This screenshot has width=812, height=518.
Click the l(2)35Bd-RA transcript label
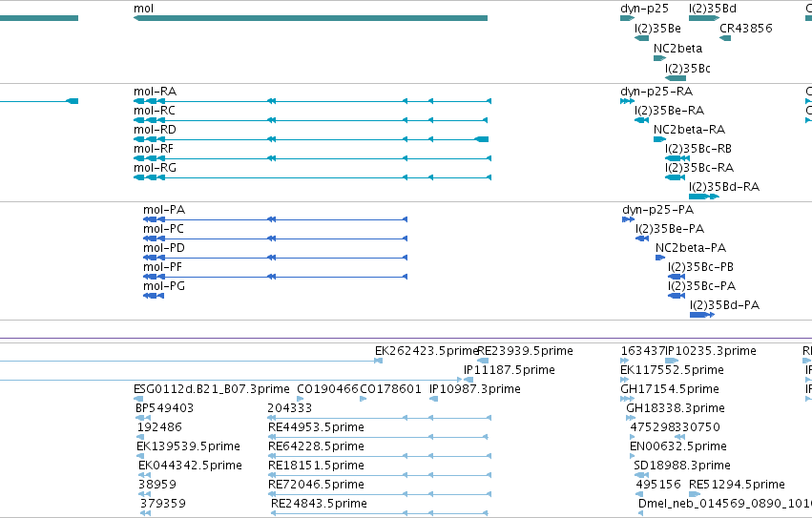click(724, 187)
